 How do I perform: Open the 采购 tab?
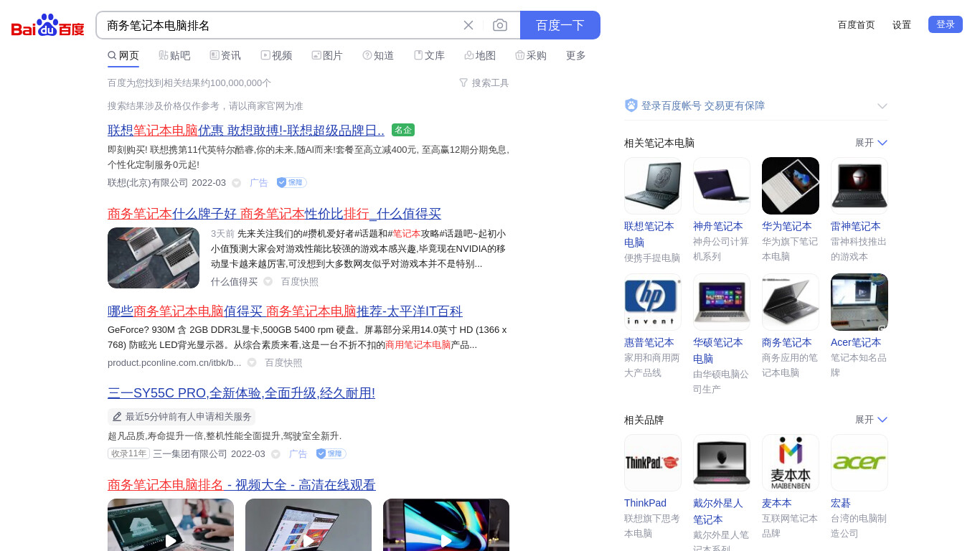(x=531, y=55)
